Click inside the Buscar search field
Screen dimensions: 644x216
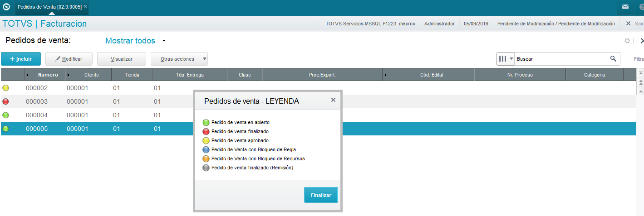pos(561,59)
